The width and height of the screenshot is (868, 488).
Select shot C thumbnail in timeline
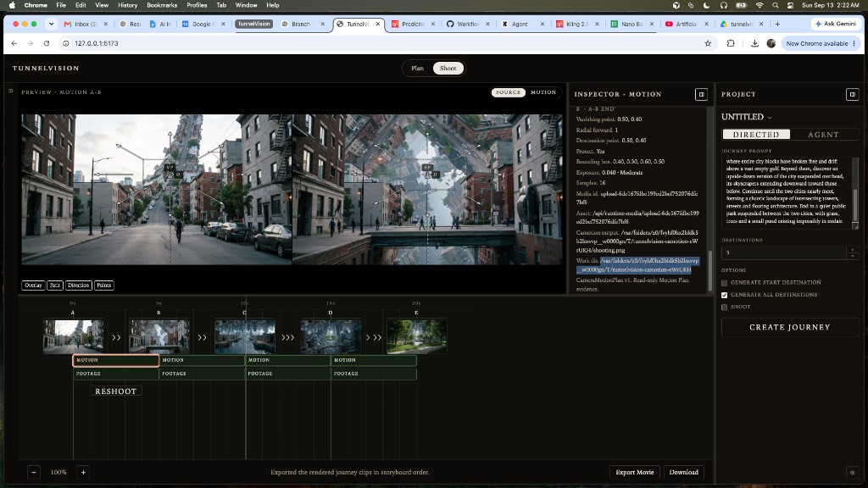[x=245, y=335]
